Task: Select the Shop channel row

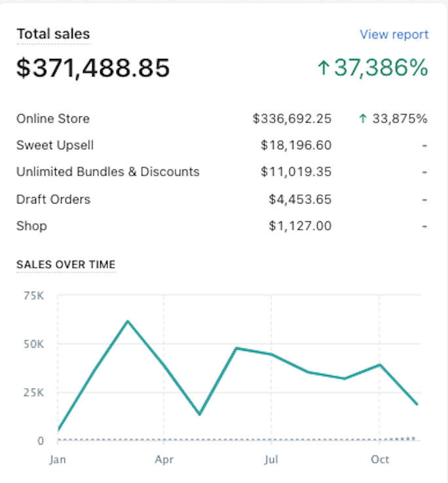Action: 31,226
